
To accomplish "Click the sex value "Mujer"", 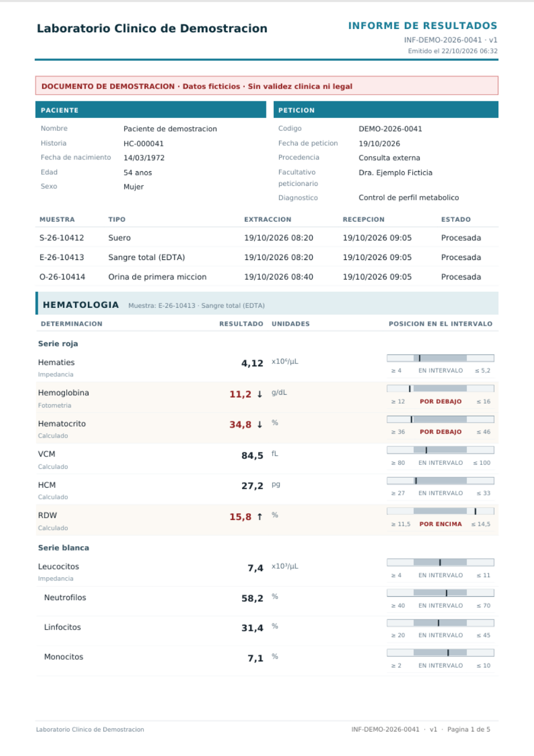I will (x=133, y=187).
